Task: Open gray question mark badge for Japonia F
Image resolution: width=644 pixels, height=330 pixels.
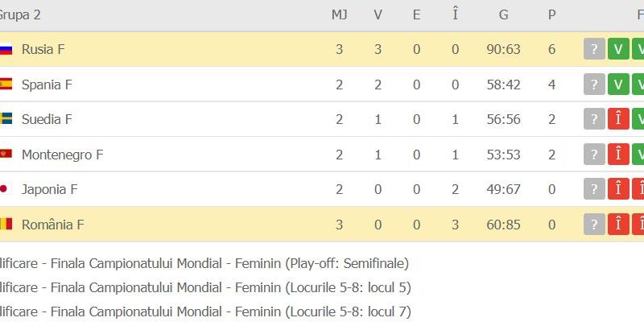Action: coord(594,189)
